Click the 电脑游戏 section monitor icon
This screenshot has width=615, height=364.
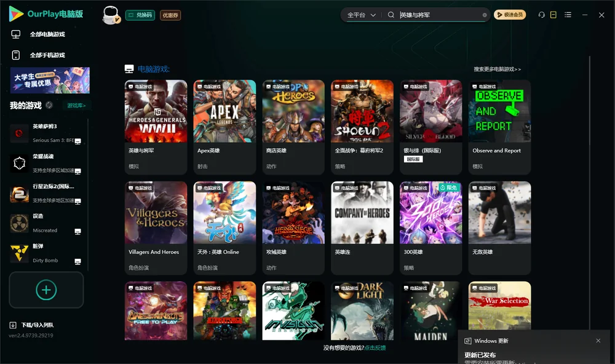(129, 69)
